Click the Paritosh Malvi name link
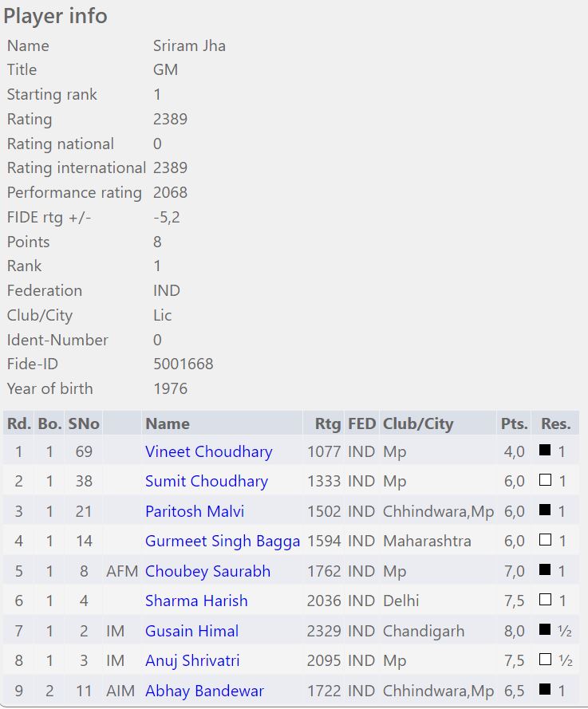 pos(195,511)
